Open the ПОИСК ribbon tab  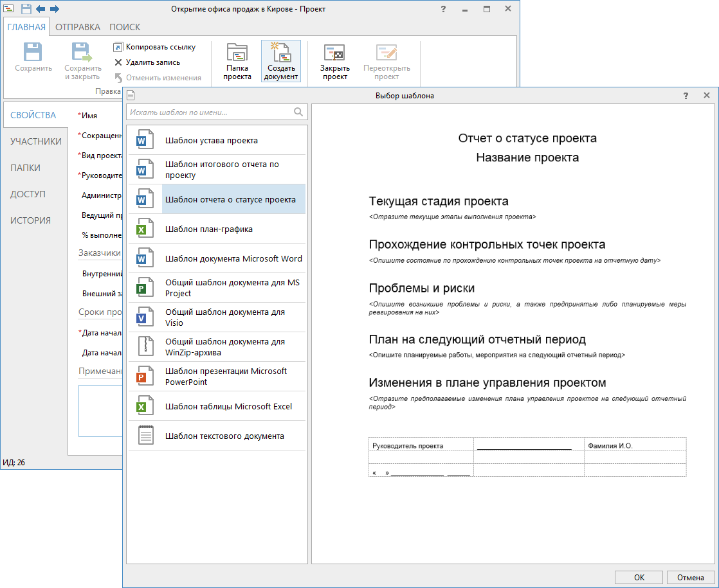(125, 27)
